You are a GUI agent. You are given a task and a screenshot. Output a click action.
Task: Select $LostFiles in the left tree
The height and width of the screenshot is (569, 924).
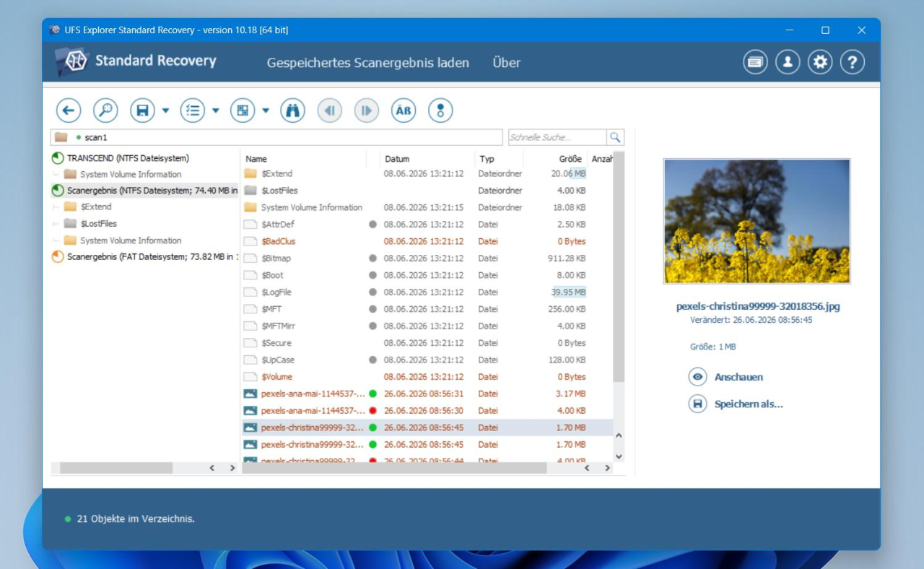click(x=99, y=224)
